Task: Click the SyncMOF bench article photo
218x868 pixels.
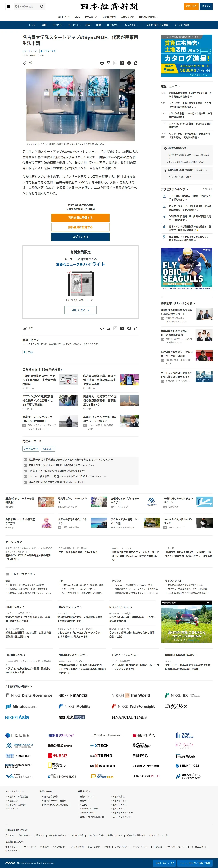Action: click(x=80, y=105)
